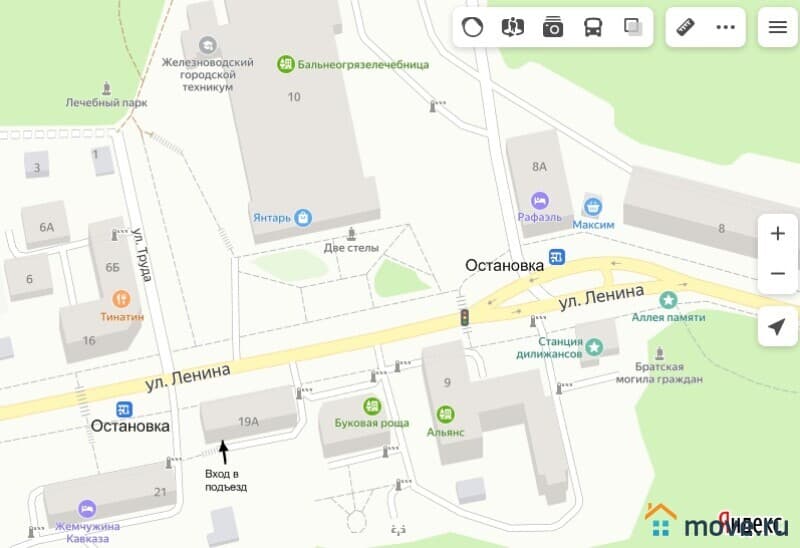Viewport: 800px width, 548px height.
Task: Open the Аллея памяти landmark label
Action: click(x=668, y=317)
